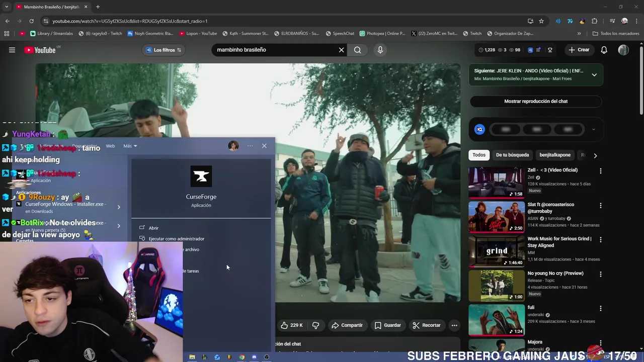Image resolution: width=644 pixels, height=362 pixels.
Task: Open the fuli video thumbnail
Action: tap(497, 320)
